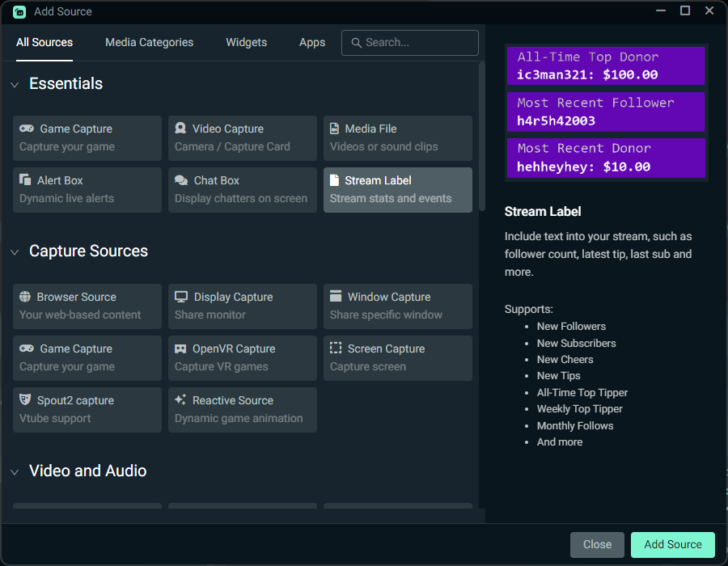Click inside the Search field
Image resolution: width=728 pixels, height=566 pixels.
click(x=409, y=42)
